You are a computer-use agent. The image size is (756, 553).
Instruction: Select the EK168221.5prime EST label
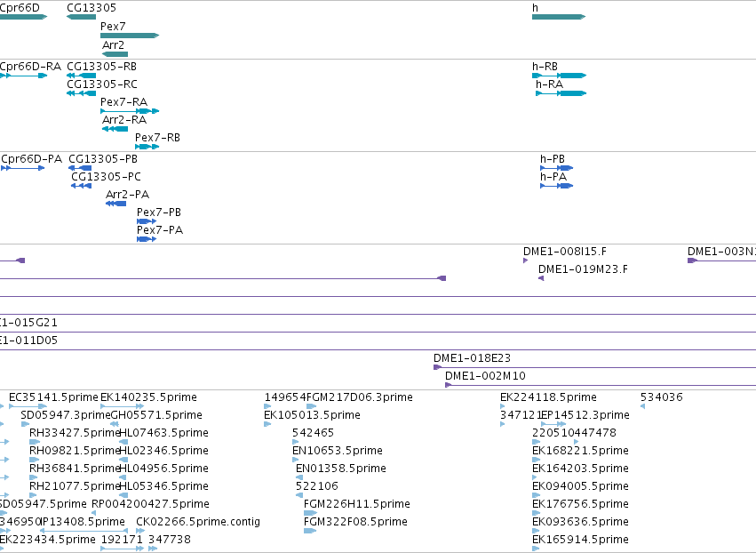(580, 451)
